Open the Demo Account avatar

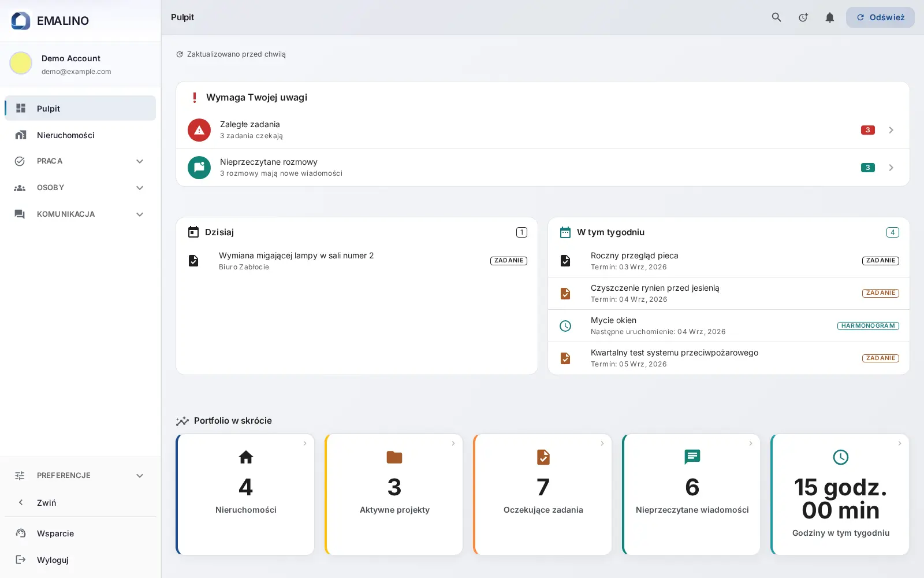[21, 63]
